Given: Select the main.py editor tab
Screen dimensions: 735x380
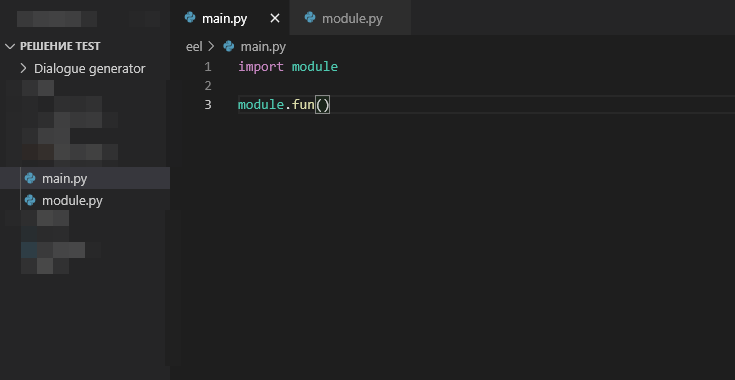Looking at the screenshot, I should point(230,18).
